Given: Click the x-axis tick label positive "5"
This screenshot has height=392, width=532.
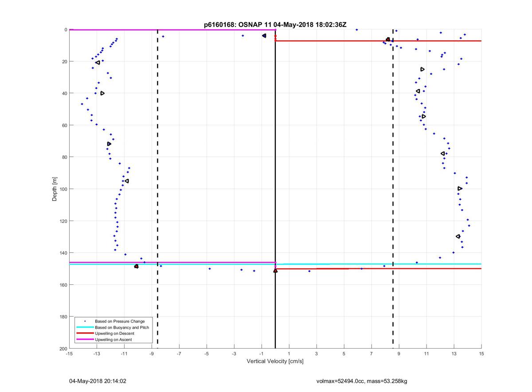Looking at the screenshot, I should click(x=344, y=354).
